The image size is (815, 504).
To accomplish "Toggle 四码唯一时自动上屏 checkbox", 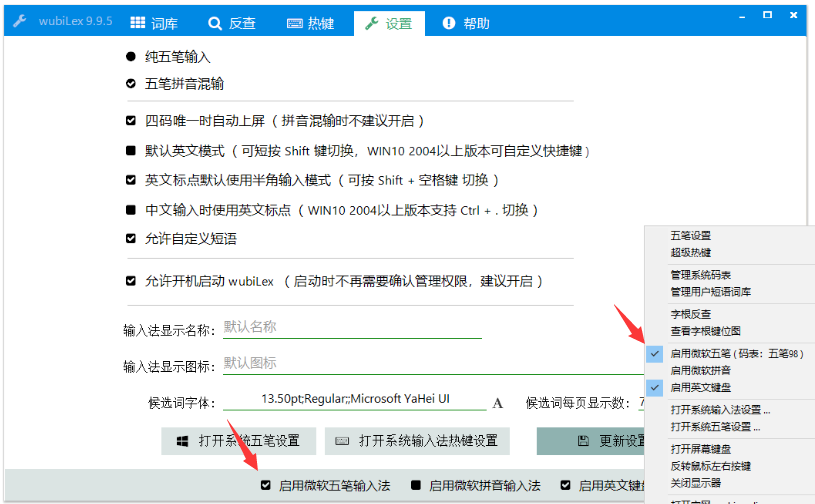I will (131, 121).
